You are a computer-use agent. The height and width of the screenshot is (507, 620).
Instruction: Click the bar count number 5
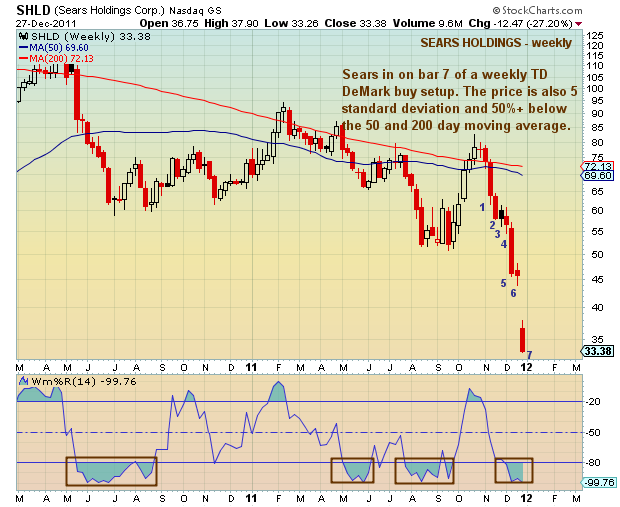(503, 283)
